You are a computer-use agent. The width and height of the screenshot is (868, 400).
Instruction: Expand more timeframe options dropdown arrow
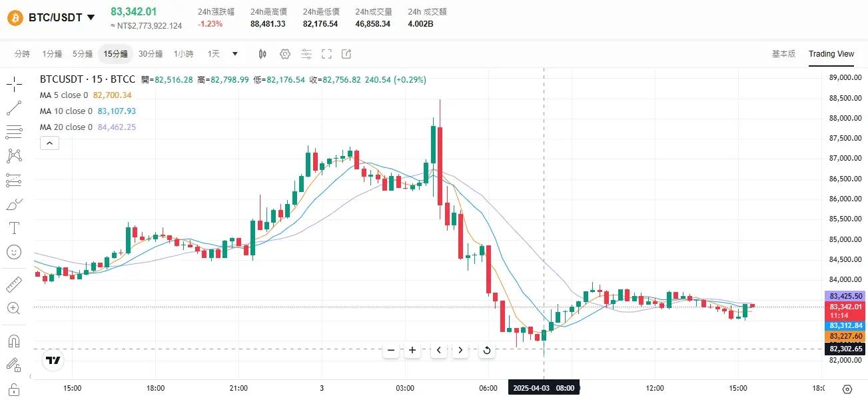point(234,54)
